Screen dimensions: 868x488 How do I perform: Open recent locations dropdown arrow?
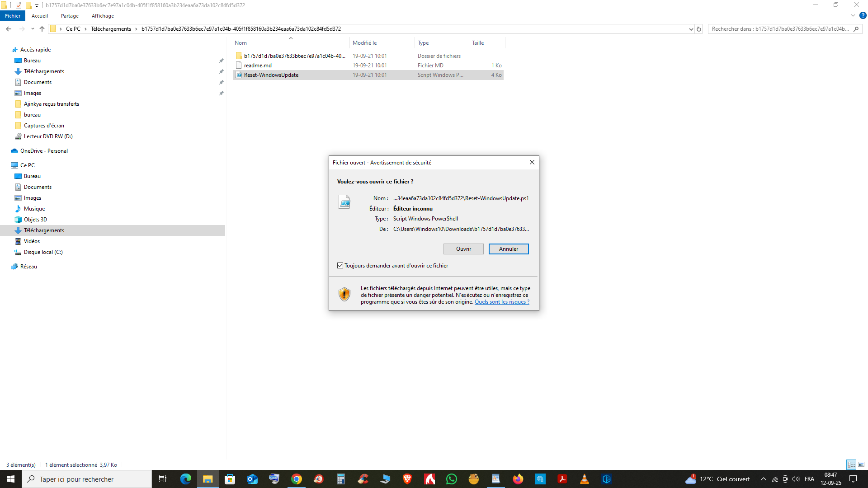[x=33, y=29]
